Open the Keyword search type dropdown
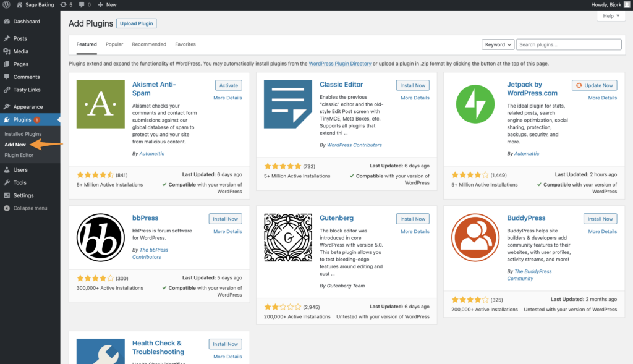 pos(498,44)
